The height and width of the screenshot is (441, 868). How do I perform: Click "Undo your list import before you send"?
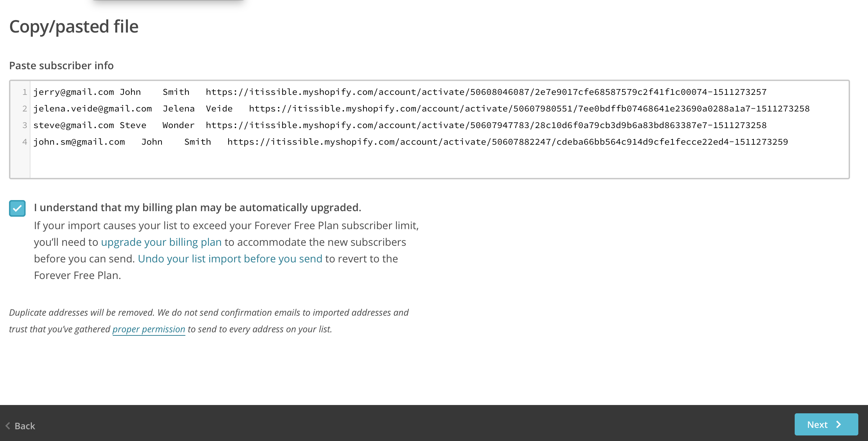230,259
